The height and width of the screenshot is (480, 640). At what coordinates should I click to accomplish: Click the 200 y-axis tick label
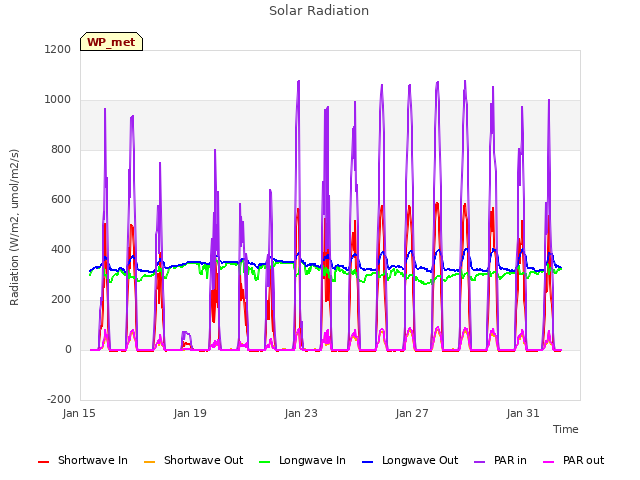pos(61,300)
